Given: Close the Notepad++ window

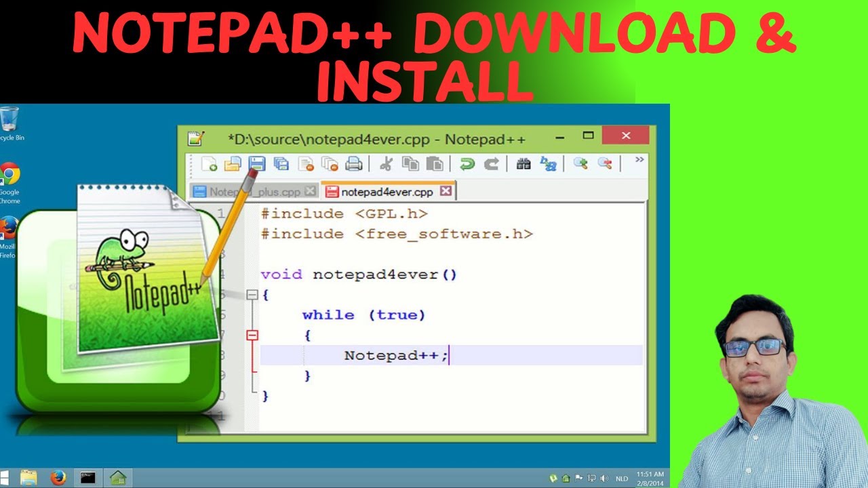Looking at the screenshot, I should pyautogui.click(x=625, y=136).
